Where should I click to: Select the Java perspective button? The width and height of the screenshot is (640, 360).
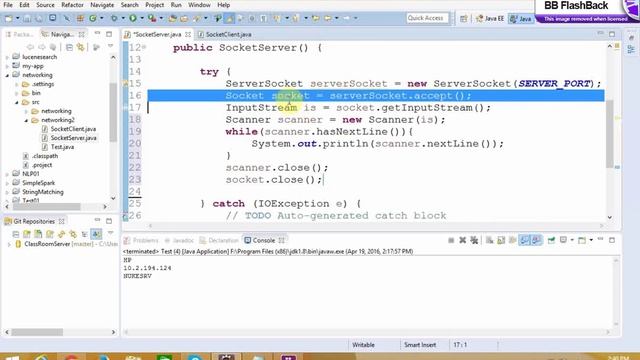(x=521, y=18)
